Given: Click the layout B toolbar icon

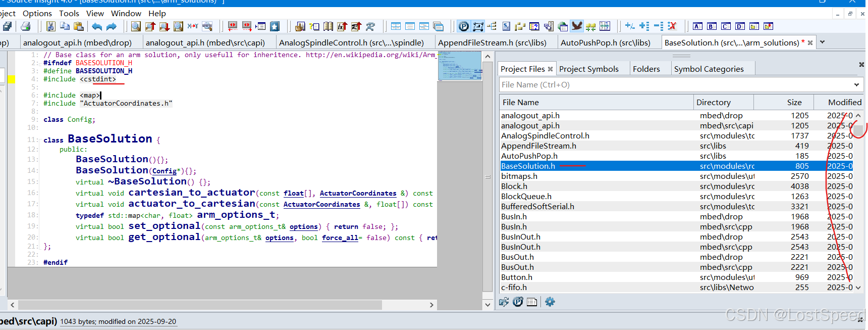Looking at the screenshot, I should (x=712, y=26).
